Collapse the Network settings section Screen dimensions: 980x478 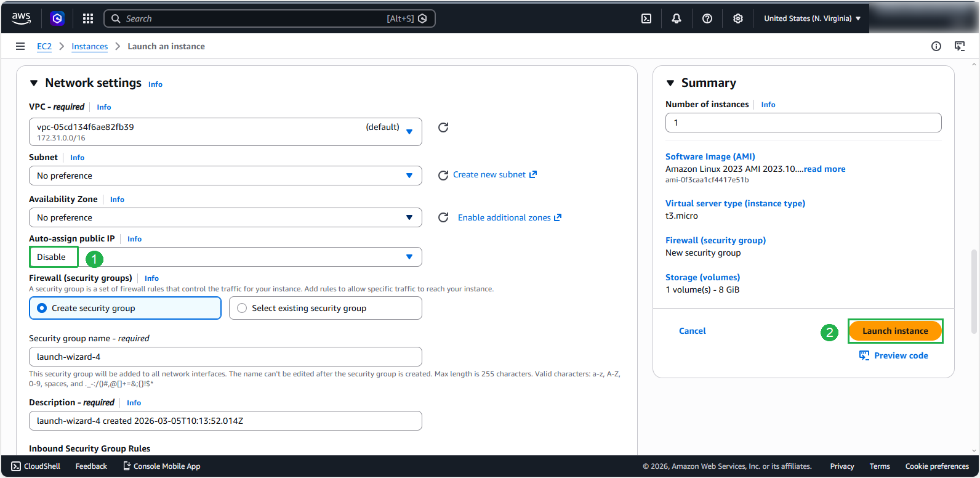coord(34,83)
